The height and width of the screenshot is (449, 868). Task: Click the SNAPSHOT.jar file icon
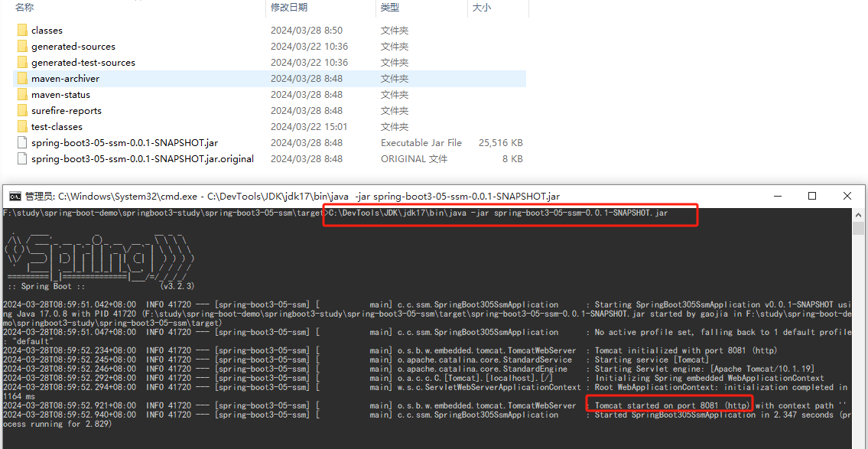22,142
